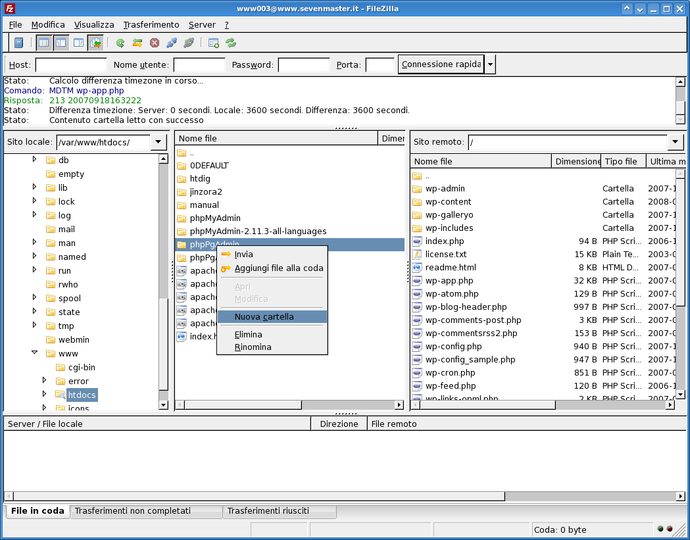The width and height of the screenshot is (690, 540).
Task: Toggle the local directory tree view
Action: click(x=61, y=43)
